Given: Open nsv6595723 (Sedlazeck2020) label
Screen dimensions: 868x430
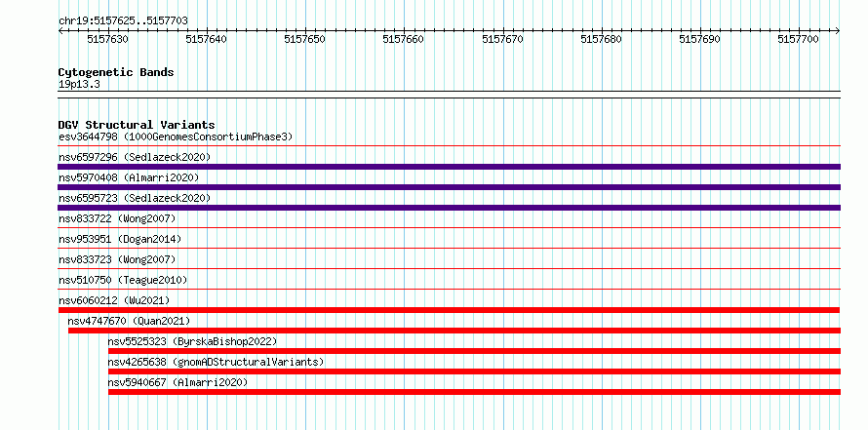Looking at the screenshot, I should click(x=135, y=198).
